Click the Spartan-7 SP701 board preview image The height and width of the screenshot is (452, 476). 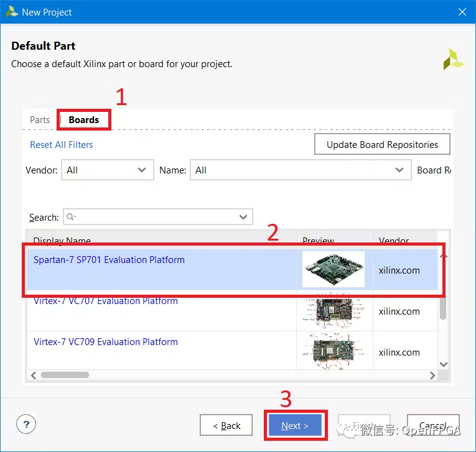tap(334, 269)
